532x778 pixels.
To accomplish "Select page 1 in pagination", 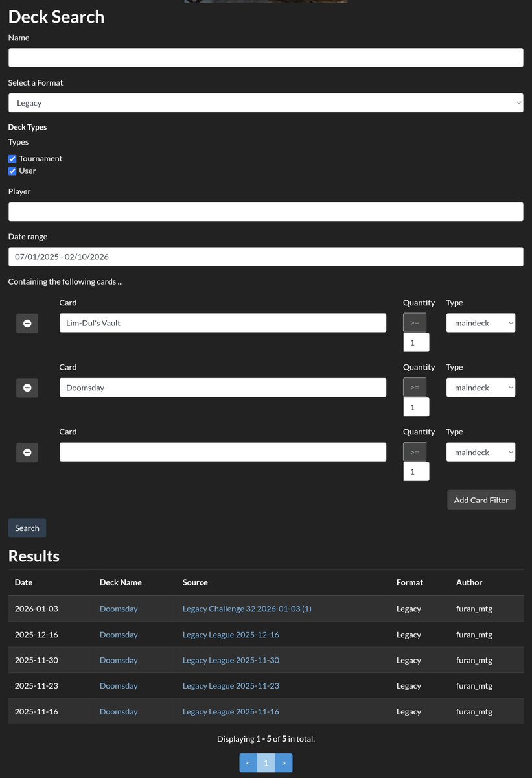I will (266, 763).
